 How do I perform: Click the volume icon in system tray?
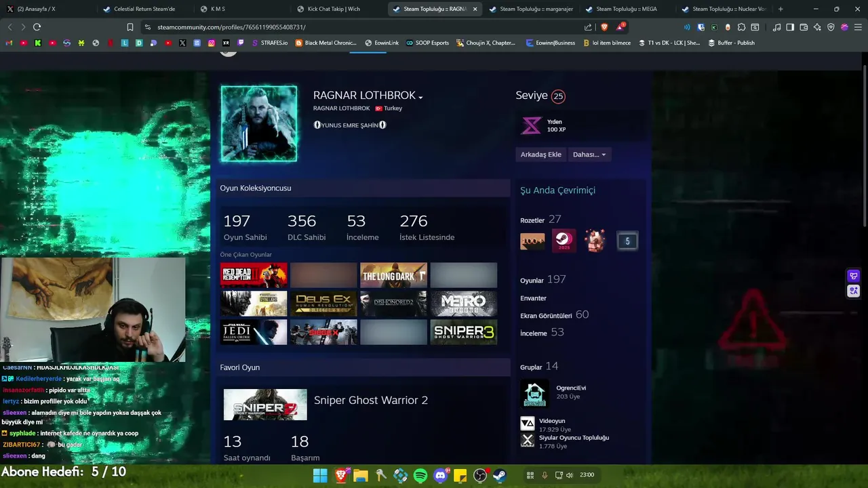click(570, 475)
